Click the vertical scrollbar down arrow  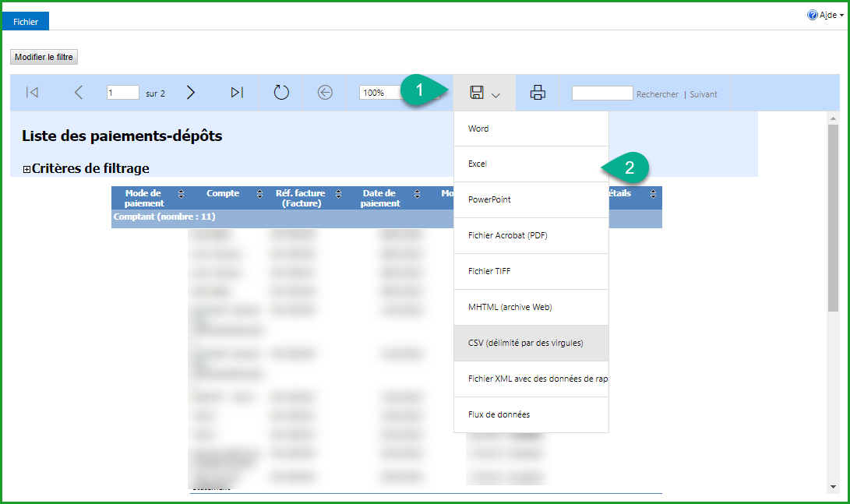(x=833, y=487)
